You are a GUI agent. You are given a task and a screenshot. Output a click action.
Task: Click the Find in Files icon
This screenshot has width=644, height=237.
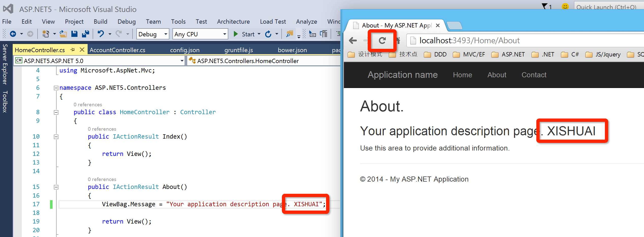point(289,34)
